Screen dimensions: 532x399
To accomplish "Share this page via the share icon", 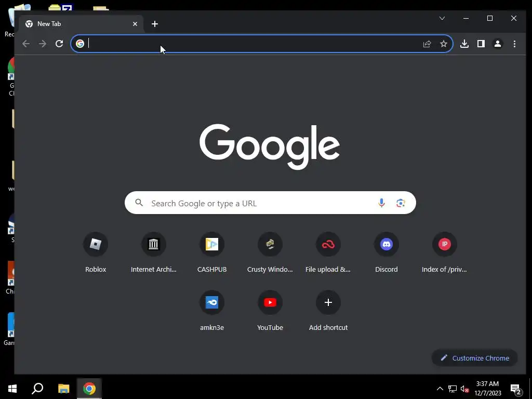I will pyautogui.click(x=427, y=44).
